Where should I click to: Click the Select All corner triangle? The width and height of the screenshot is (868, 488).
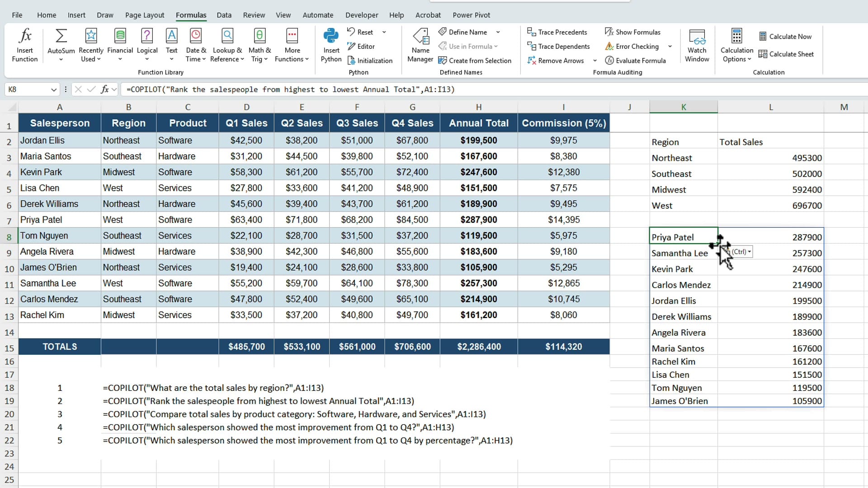12,107
